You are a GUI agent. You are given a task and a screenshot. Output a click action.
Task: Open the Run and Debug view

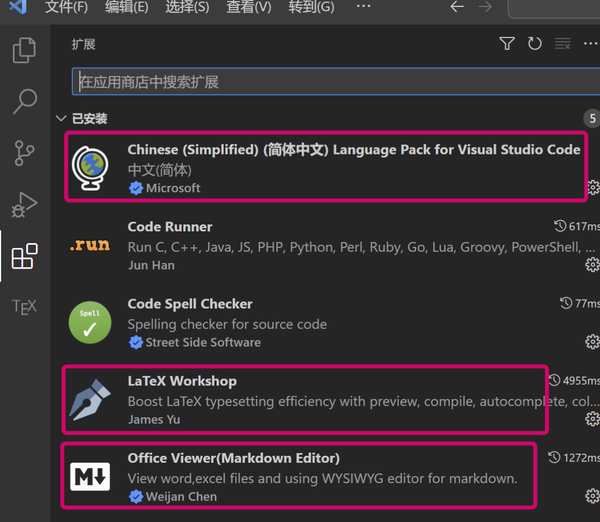[x=24, y=205]
